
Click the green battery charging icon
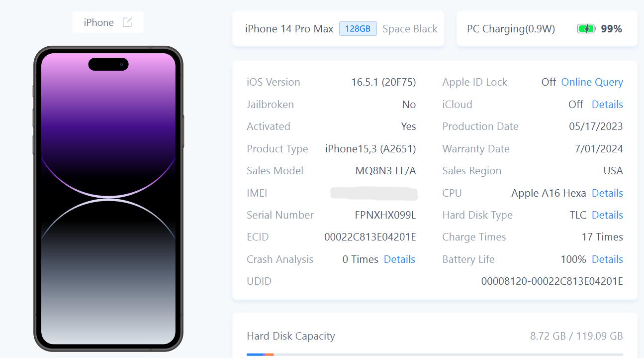coord(586,29)
